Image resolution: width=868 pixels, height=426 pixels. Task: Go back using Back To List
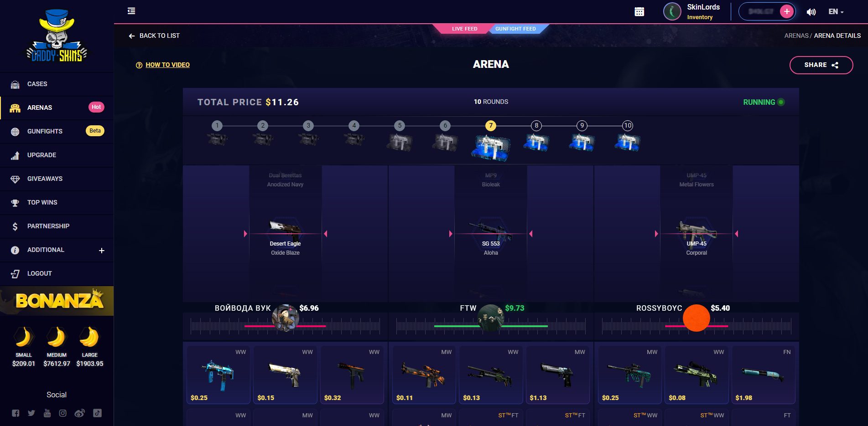[154, 36]
